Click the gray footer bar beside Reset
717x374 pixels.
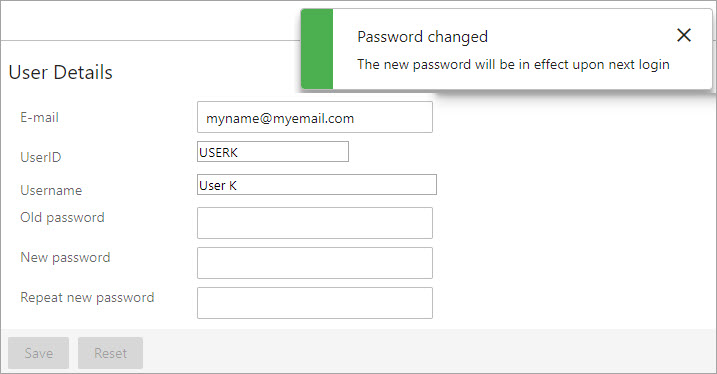coord(429,351)
